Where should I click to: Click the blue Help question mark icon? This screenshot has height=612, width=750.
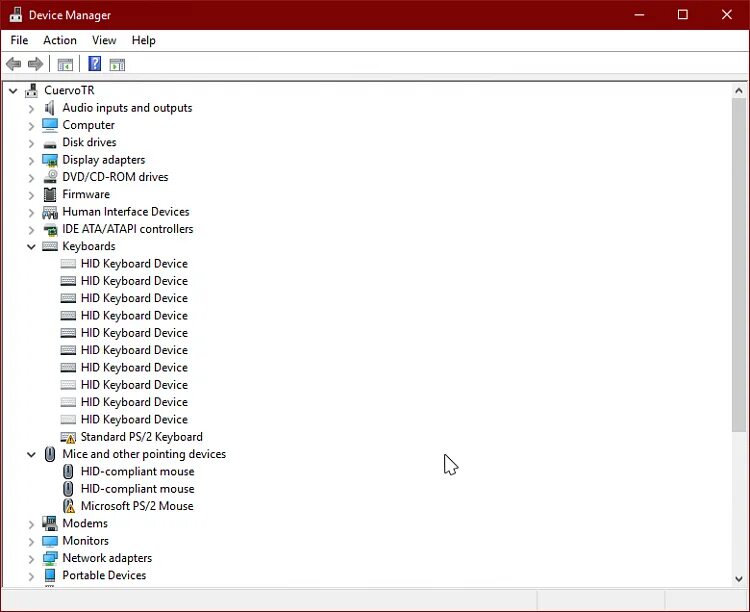click(95, 64)
